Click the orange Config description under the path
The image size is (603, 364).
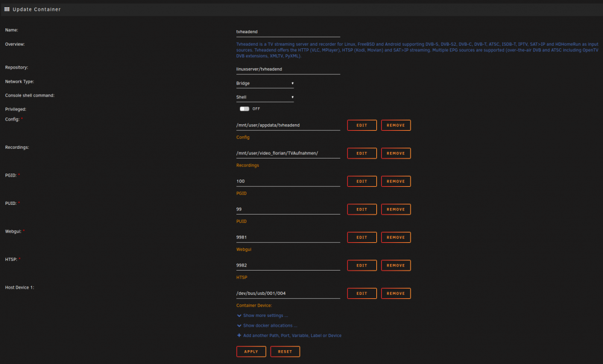pyautogui.click(x=242, y=137)
